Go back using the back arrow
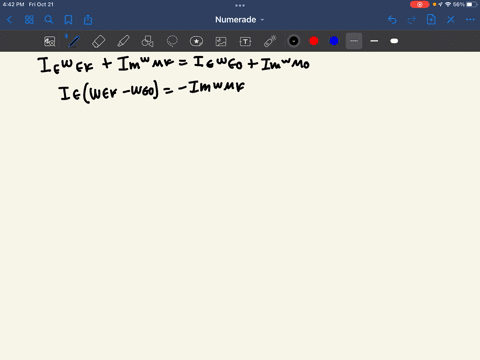Screen dimensions: 480x360 pyautogui.click(x=9, y=20)
